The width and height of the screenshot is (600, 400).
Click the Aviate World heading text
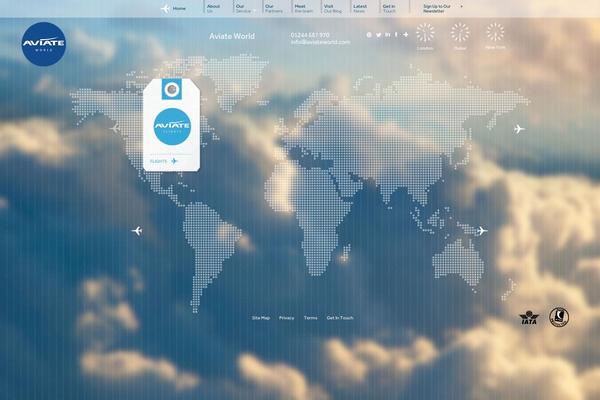[x=232, y=36]
